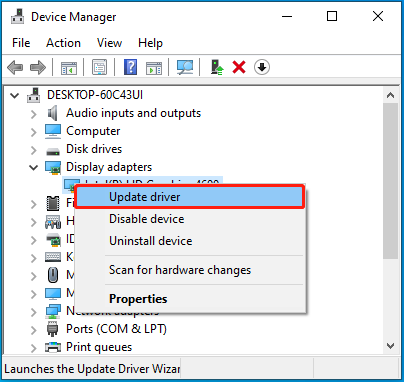The height and width of the screenshot is (382, 404).
Task: Click the Audio inputs and outputs speaker icon
Action: pos(53,113)
